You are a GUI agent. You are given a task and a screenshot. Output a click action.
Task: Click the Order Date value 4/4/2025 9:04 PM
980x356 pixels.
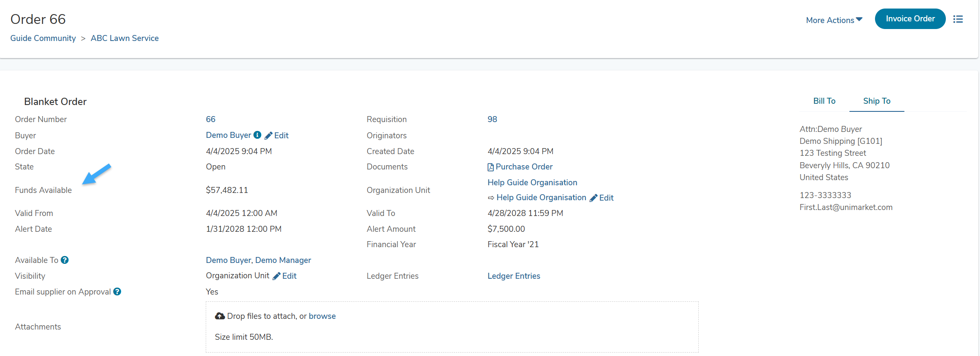(x=239, y=151)
